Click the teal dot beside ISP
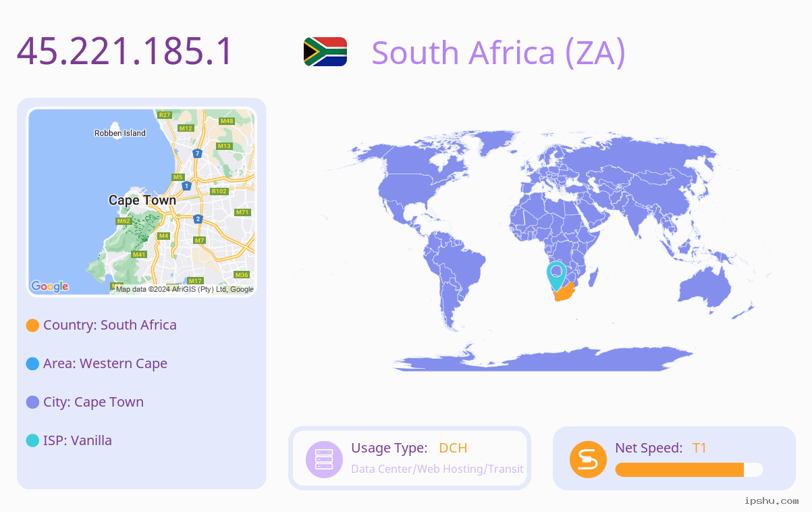Image resolution: width=812 pixels, height=512 pixels. pyautogui.click(x=32, y=441)
